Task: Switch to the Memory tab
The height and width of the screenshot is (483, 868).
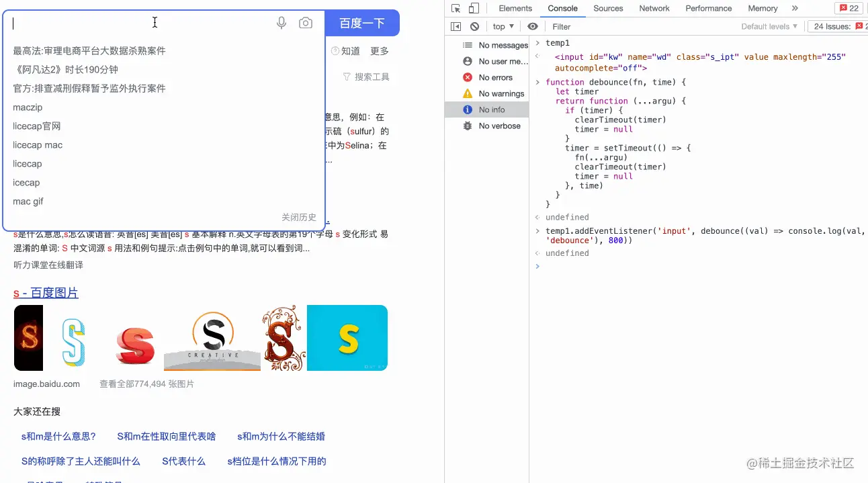Action: [763, 8]
